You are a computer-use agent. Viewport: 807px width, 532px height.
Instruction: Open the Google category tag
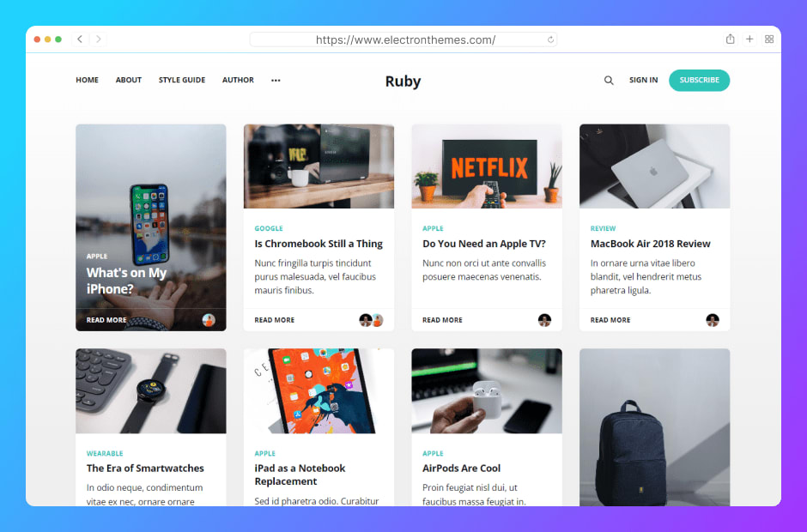click(269, 228)
